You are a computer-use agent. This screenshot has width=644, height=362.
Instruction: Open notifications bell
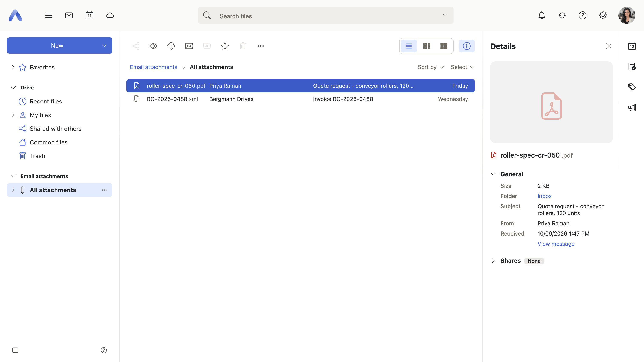pos(542,16)
